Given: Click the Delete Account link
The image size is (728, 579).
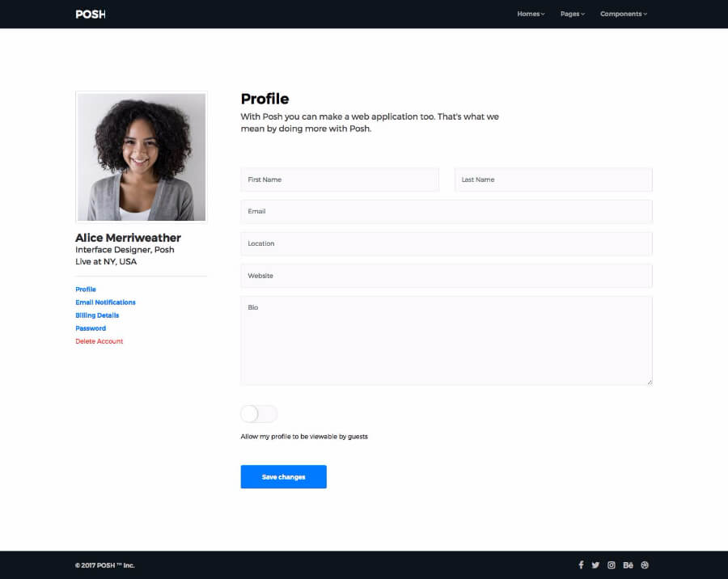Looking at the screenshot, I should tap(99, 340).
